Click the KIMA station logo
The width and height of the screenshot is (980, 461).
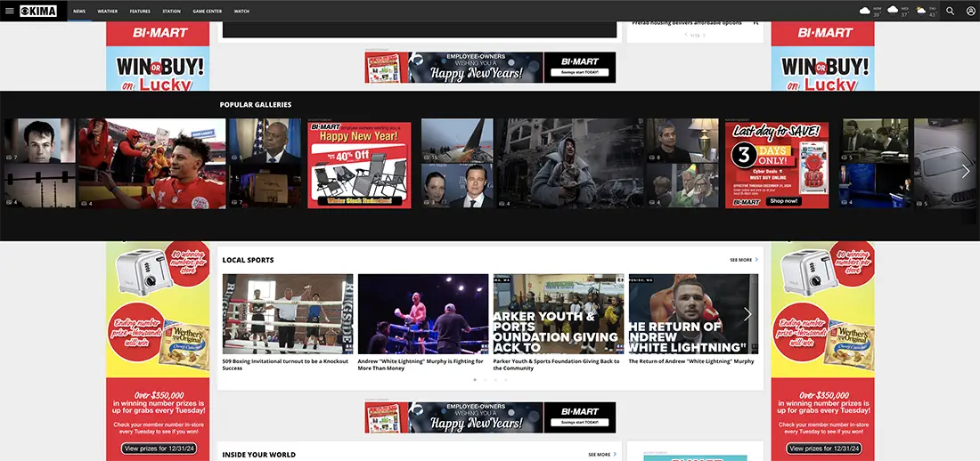[x=38, y=11]
